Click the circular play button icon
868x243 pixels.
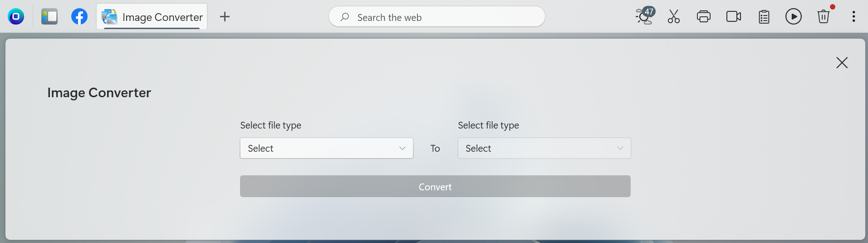pos(794,17)
